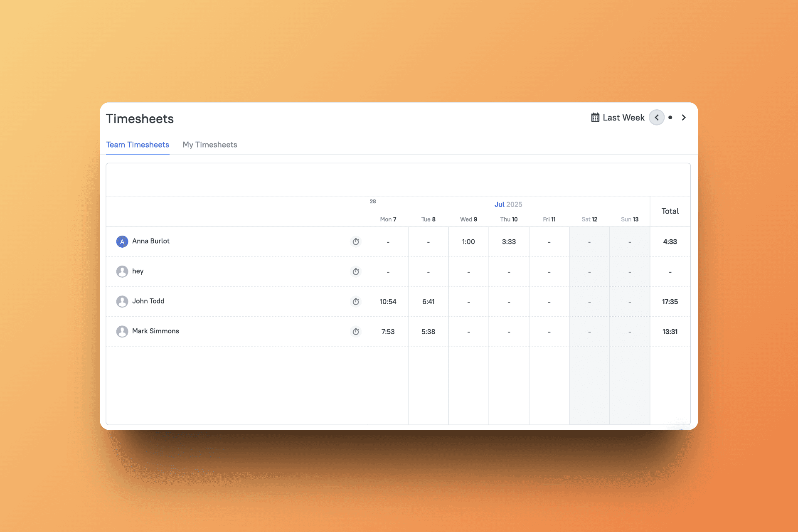Click the stopwatch icon in the hey row
The height and width of the screenshot is (532, 798).
356,271
